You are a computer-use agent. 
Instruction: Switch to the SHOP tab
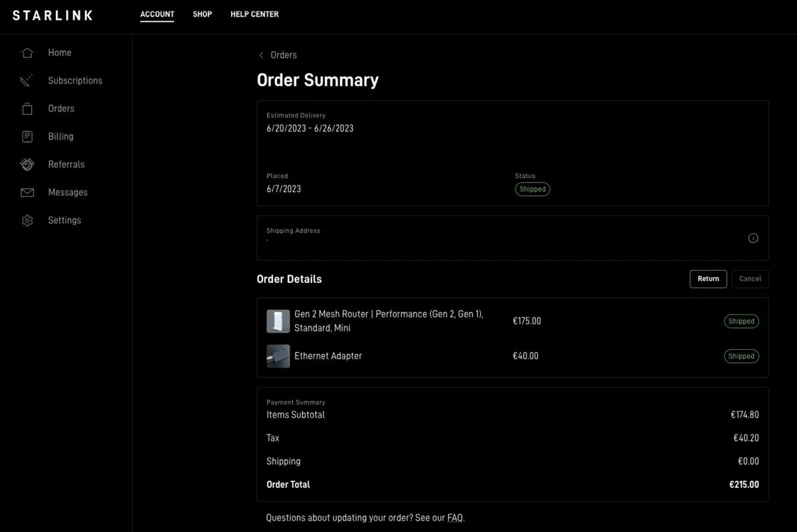(202, 14)
